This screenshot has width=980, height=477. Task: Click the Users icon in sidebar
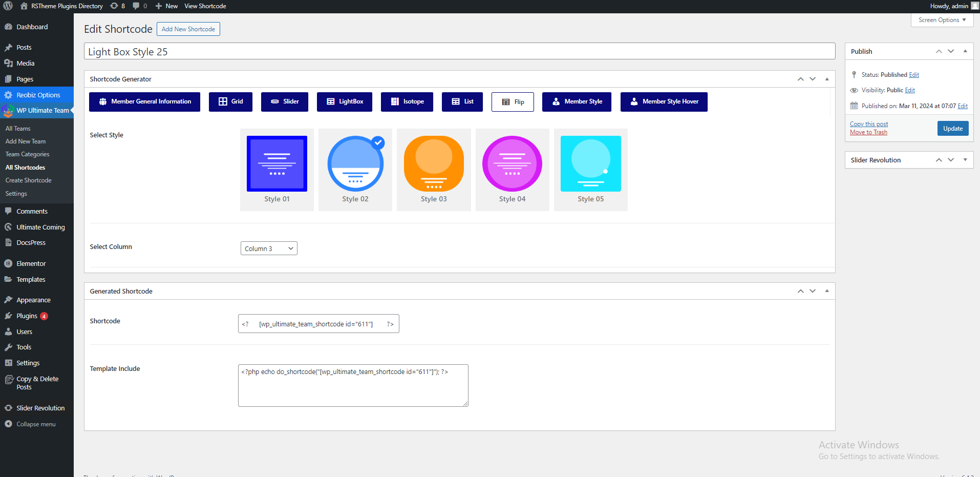(x=8, y=331)
